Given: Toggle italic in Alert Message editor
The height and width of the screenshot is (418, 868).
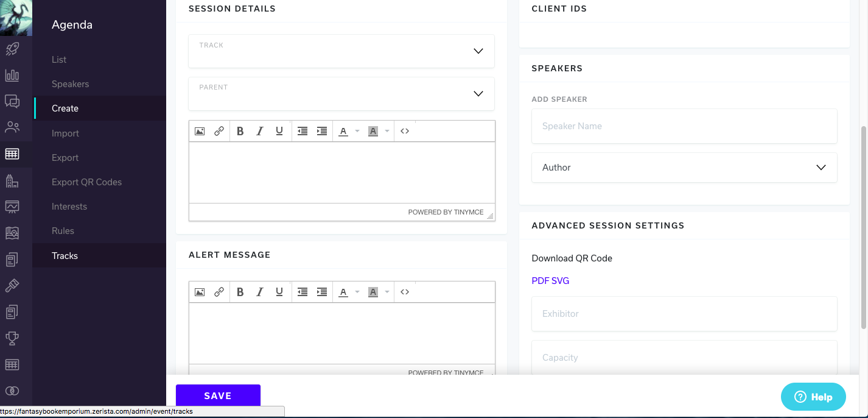Looking at the screenshot, I should pyautogui.click(x=260, y=292).
